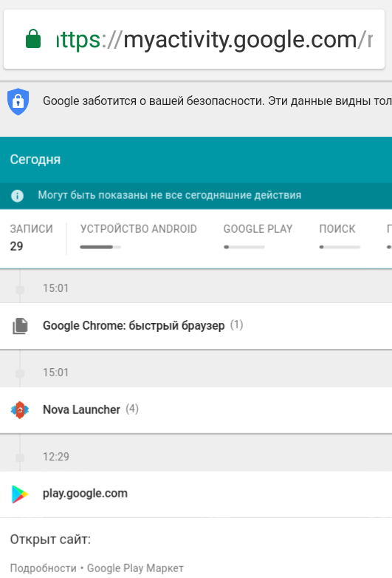Click the green secure padlock icon

33,38
